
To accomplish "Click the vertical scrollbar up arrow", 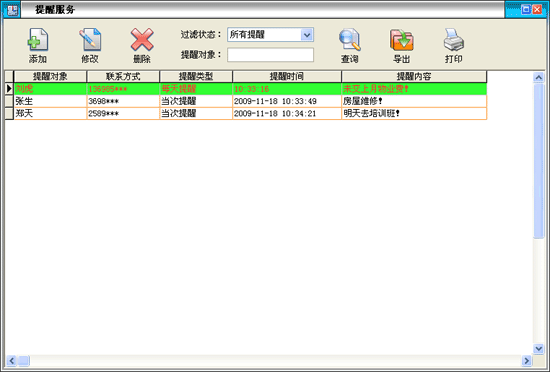I will click(539, 77).
